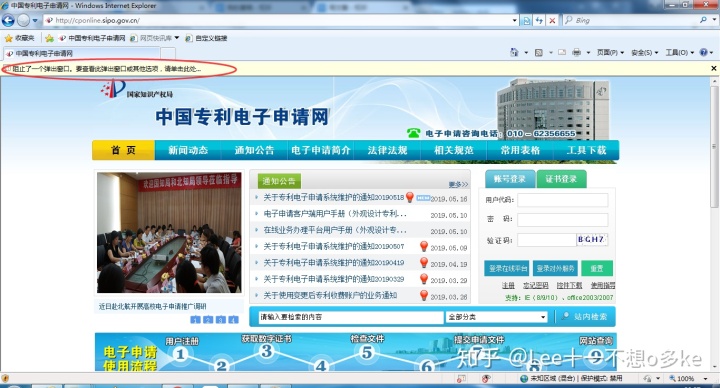
Task: Click the 用户代码 input field
Action: coord(562,200)
